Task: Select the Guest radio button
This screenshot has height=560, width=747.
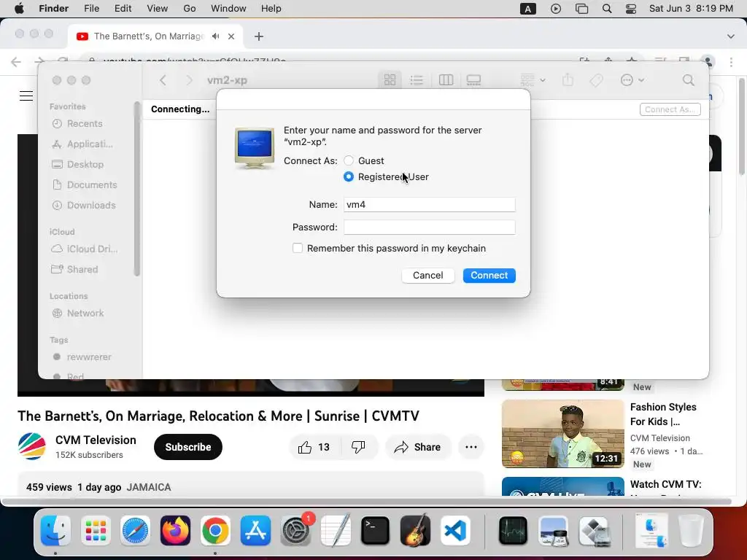Action: tap(349, 161)
